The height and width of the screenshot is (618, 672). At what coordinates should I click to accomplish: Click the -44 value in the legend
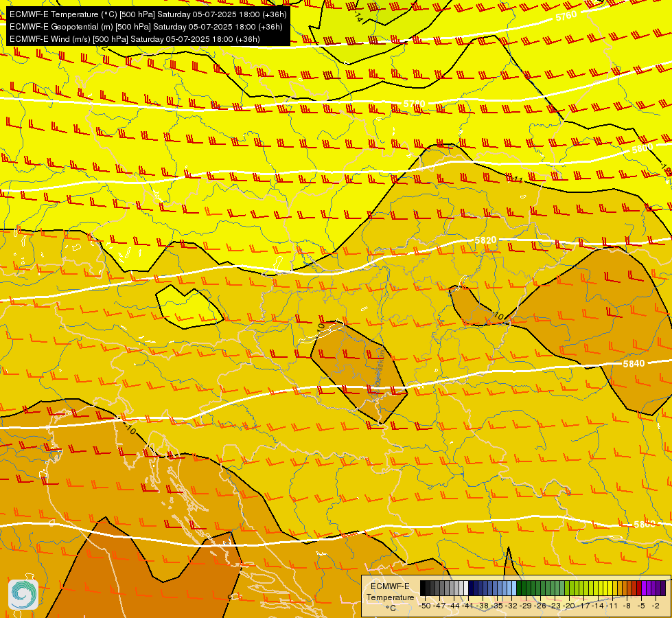click(x=454, y=606)
